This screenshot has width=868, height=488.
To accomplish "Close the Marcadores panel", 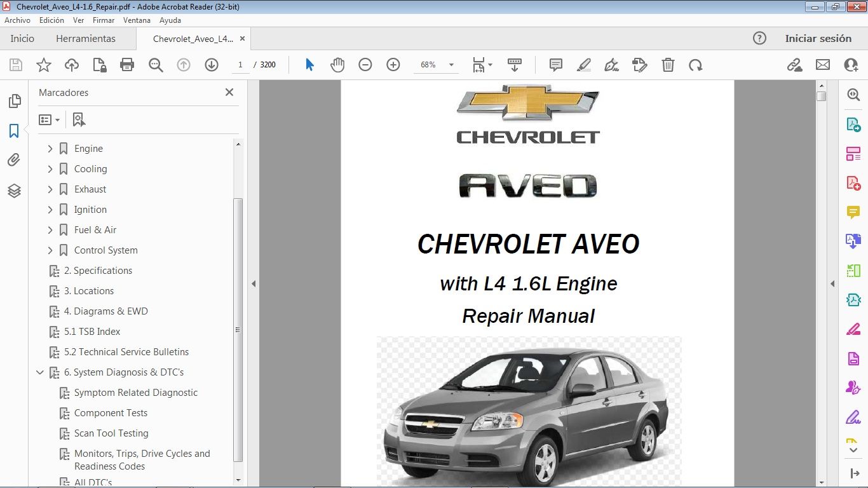I will (229, 92).
